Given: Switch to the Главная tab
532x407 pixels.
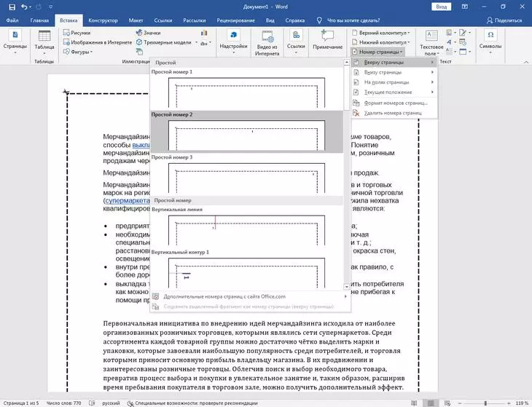Looking at the screenshot, I should click(x=39, y=20).
